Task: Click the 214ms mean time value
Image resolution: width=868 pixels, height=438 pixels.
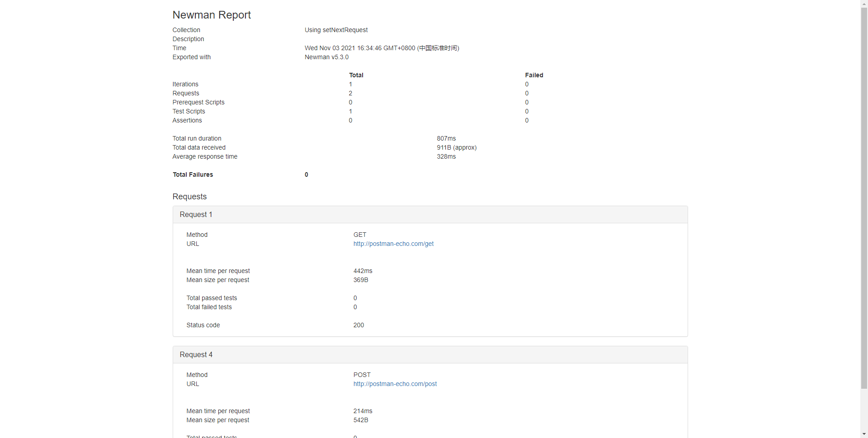Action: coord(363,411)
